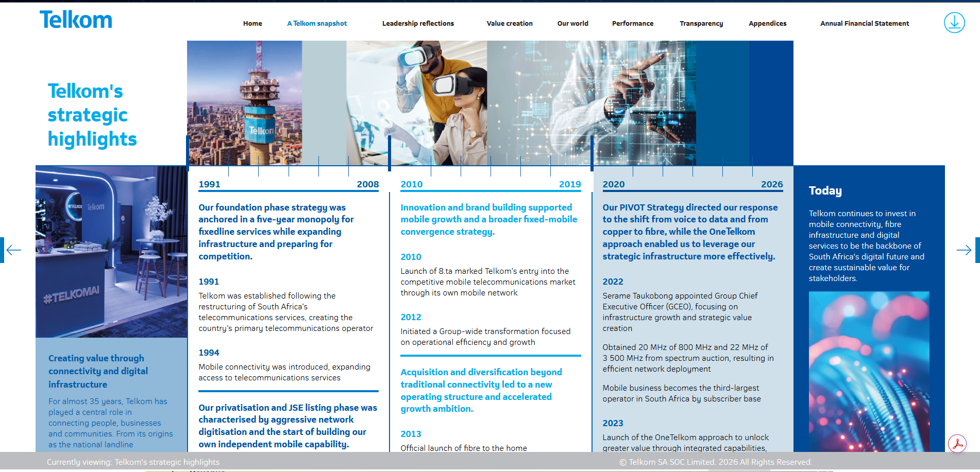This screenshot has width=980, height=472.
Task: Open the Home menu item
Action: (252, 23)
